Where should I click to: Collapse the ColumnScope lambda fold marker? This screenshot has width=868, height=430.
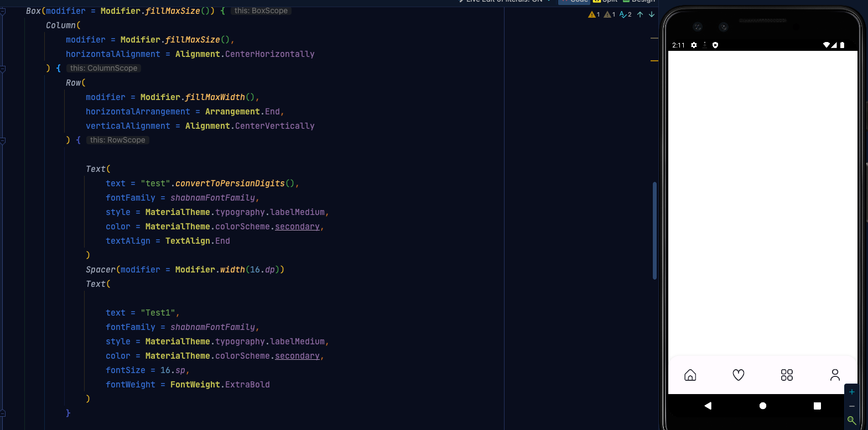click(x=3, y=69)
